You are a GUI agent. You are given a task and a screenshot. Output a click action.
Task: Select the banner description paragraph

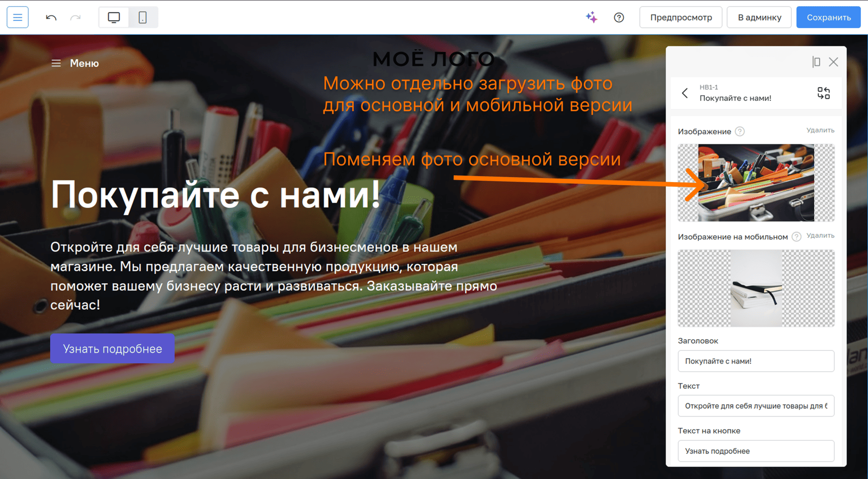[274, 276]
